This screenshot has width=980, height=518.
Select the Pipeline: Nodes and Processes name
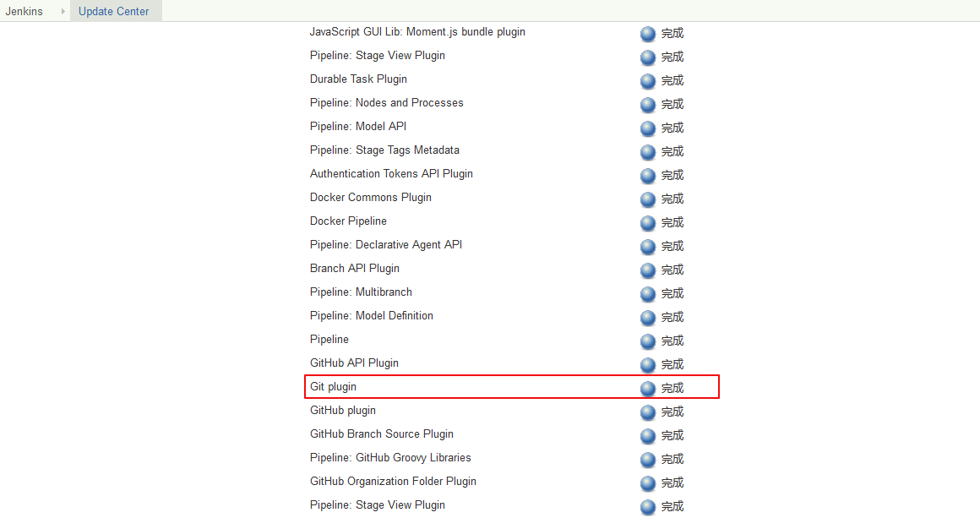(387, 103)
